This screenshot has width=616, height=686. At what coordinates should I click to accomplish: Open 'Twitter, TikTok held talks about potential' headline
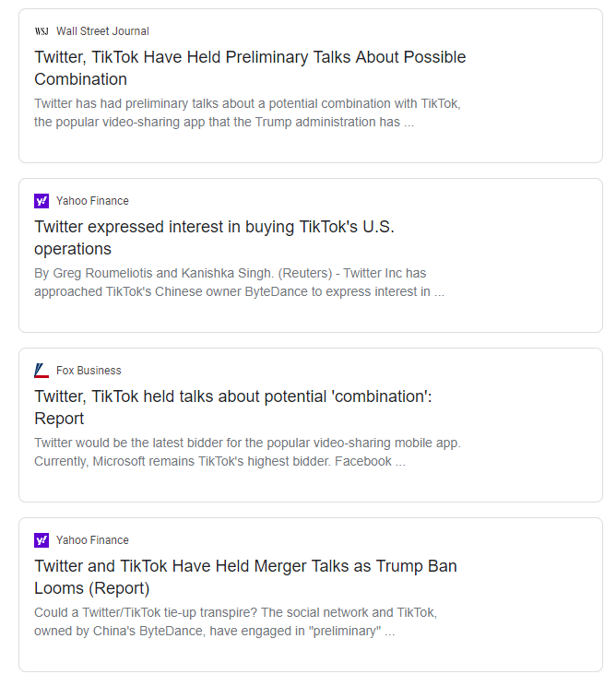(x=233, y=408)
